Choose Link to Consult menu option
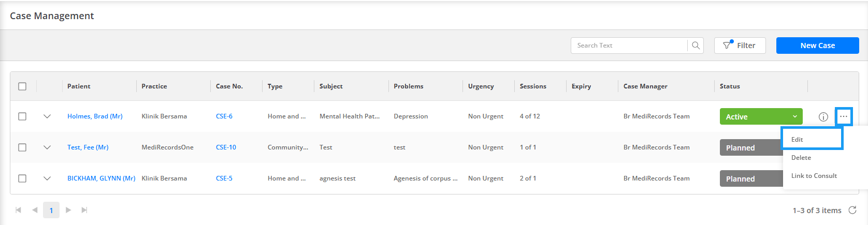This screenshot has width=868, height=225. (814, 176)
